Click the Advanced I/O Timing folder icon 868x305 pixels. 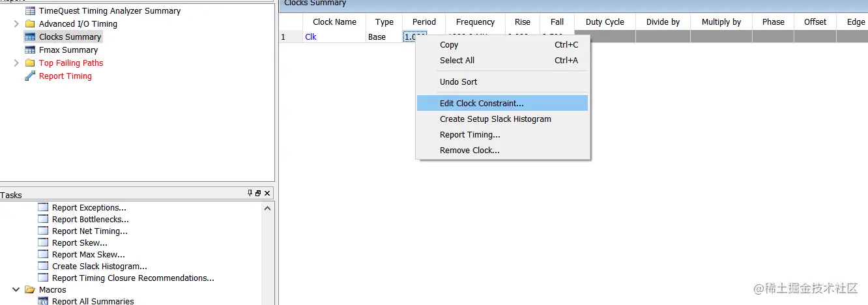tap(30, 24)
